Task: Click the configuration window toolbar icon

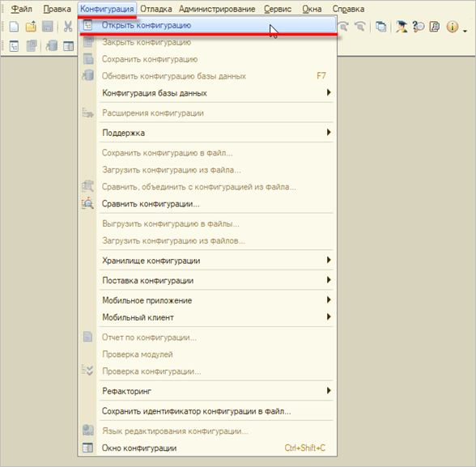Action: click(x=68, y=46)
